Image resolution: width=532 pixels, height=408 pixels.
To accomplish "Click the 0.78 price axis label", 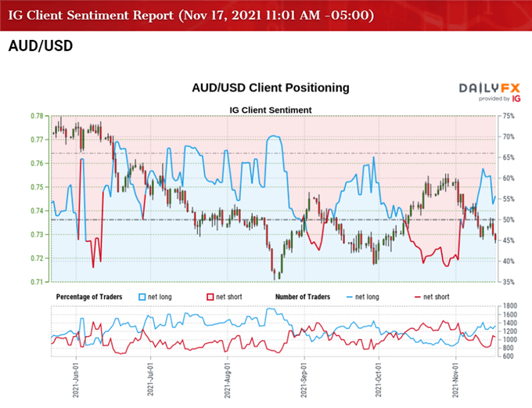I will click(x=37, y=116).
